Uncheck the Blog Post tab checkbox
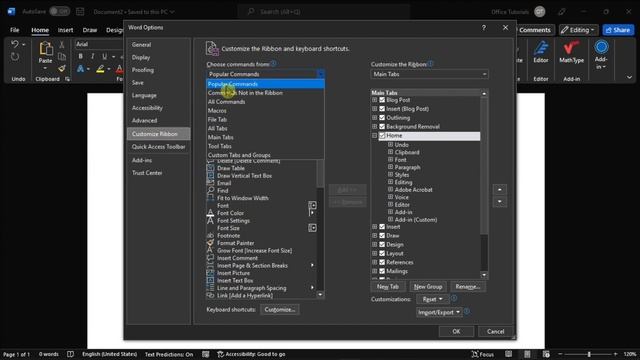The height and width of the screenshot is (360, 640). (x=382, y=100)
